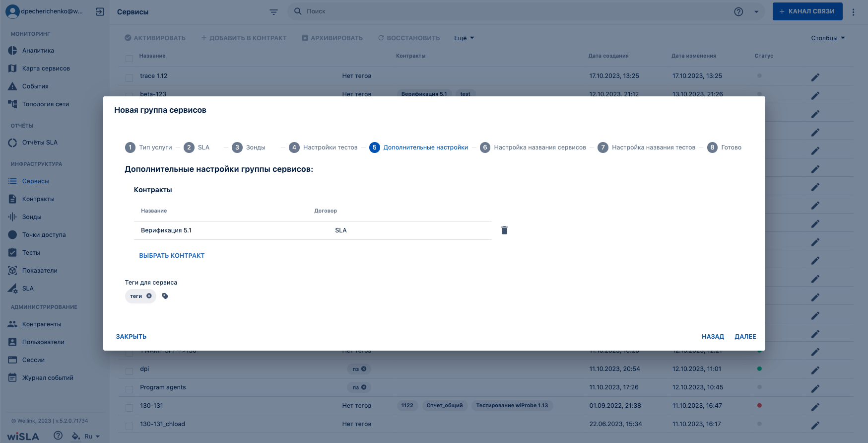The image size is (868, 443).
Task: Click ВОССТАНОВИТЬ in the toolbar
Action: tap(408, 38)
